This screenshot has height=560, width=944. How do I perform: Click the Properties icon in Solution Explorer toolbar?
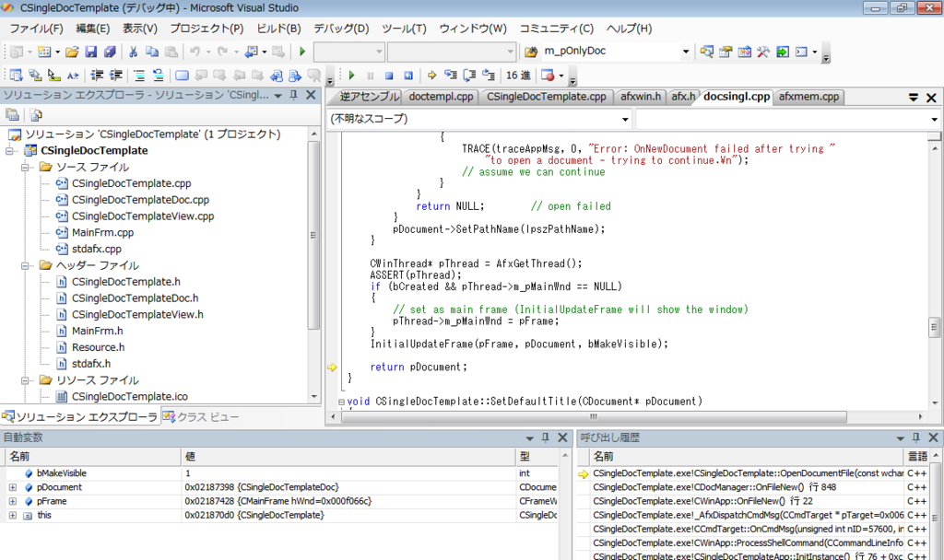click(x=13, y=114)
